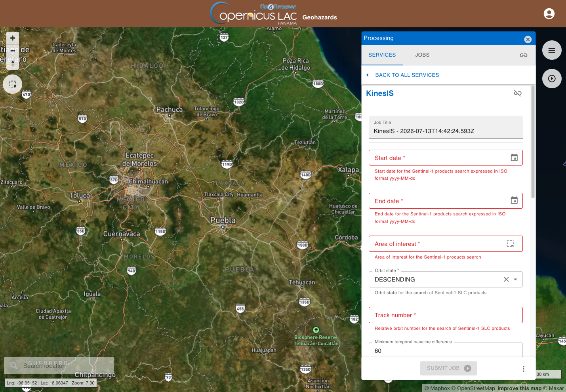Select the SERVICES tab
Image resolution: width=566 pixels, height=392 pixels.
point(382,55)
